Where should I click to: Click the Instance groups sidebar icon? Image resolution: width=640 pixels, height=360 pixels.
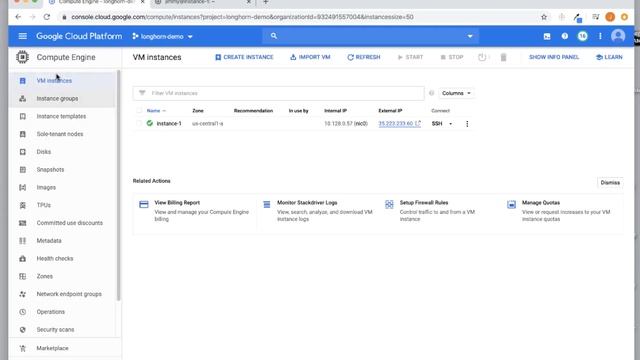coord(22,99)
